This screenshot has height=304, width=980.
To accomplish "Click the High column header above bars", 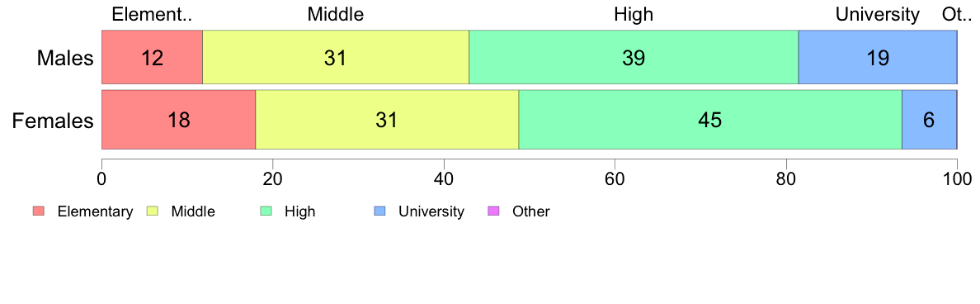I will click(x=634, y=14).
